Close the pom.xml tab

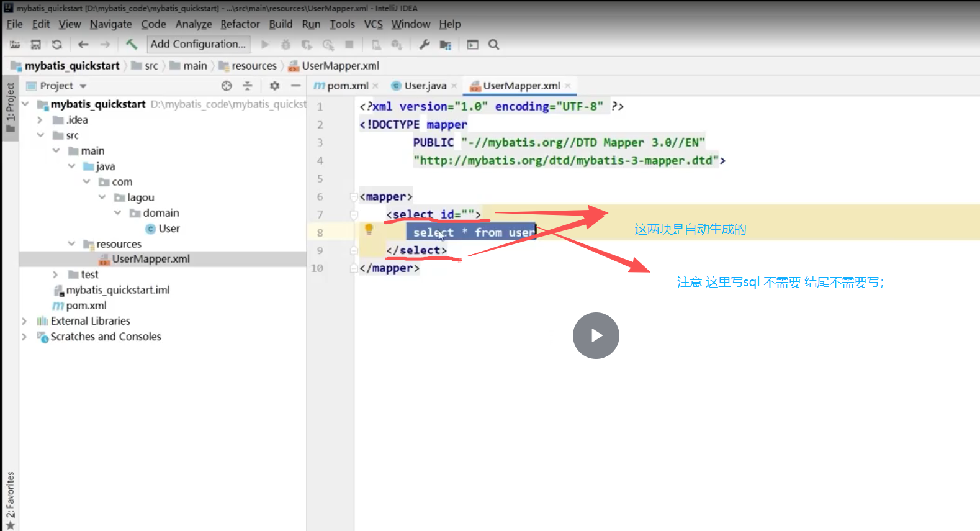[x=375, y=86]
